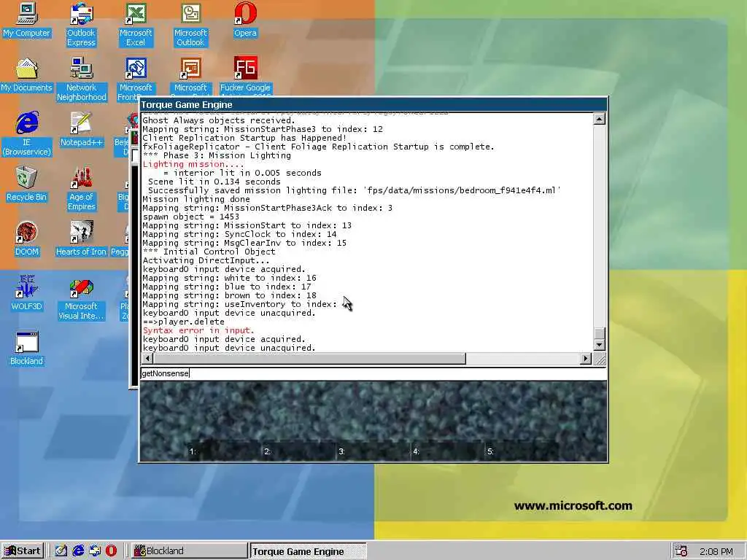The width and height of the screenshot is (747, 560).
Task: Launch IE (Browservice) desktop icon
Action: pos(27,134)
